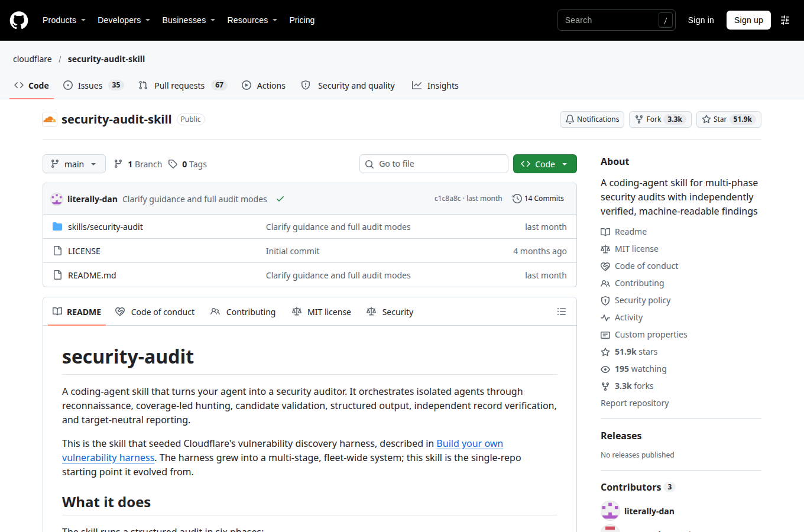
Task: Open the Insights tab
Action: 435,86
